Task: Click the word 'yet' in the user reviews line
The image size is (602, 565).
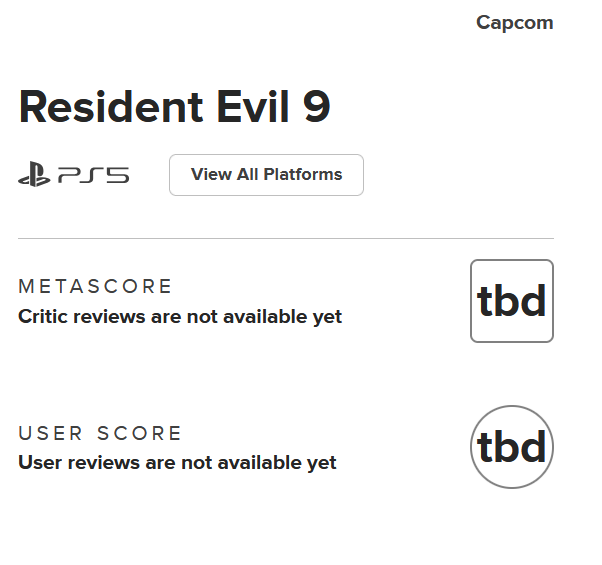Action: [322, 463]
